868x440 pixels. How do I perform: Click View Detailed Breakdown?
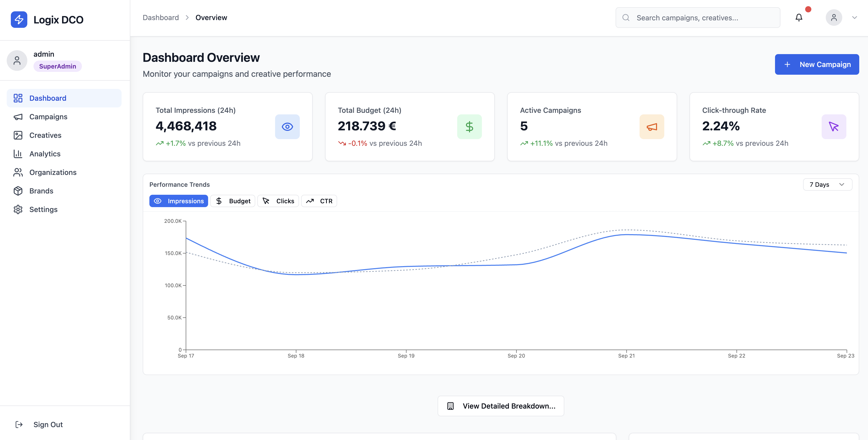pos(501,406)
